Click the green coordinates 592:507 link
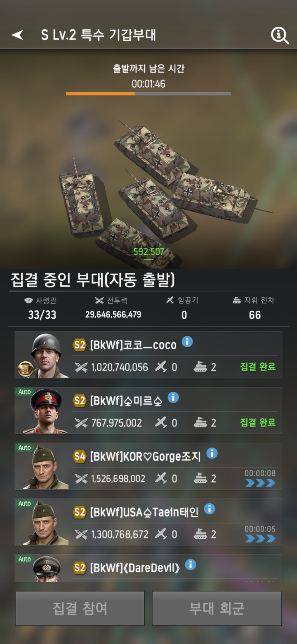Screen dimensions: 297x644 [x=148, y=252]
